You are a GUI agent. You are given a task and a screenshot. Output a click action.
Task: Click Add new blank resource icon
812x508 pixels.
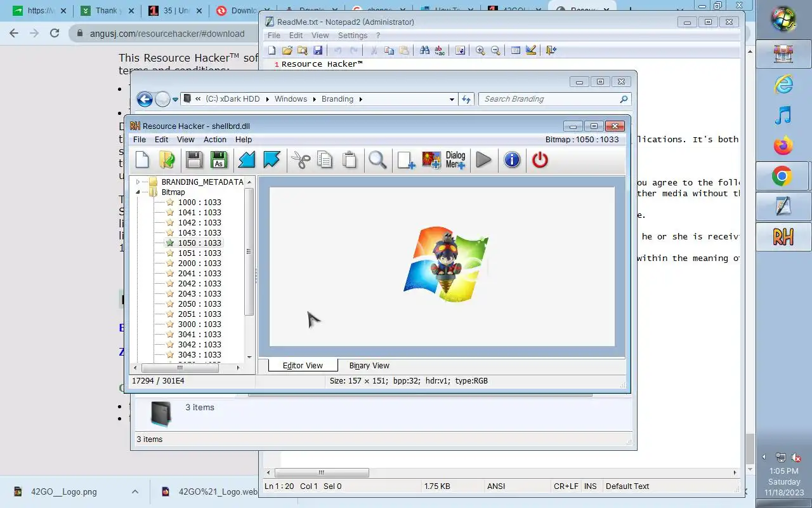tap(406, 160)
